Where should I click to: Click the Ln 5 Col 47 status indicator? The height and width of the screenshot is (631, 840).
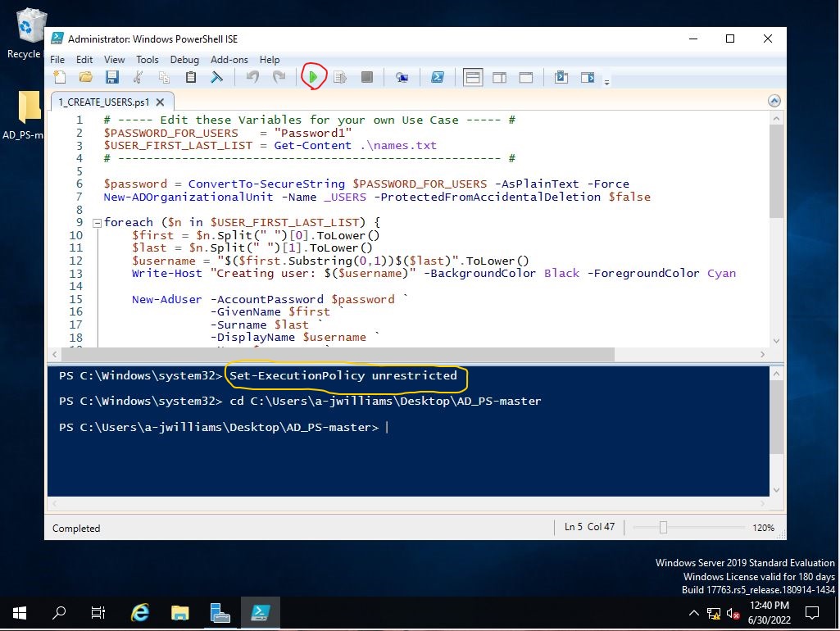[589, 527]
